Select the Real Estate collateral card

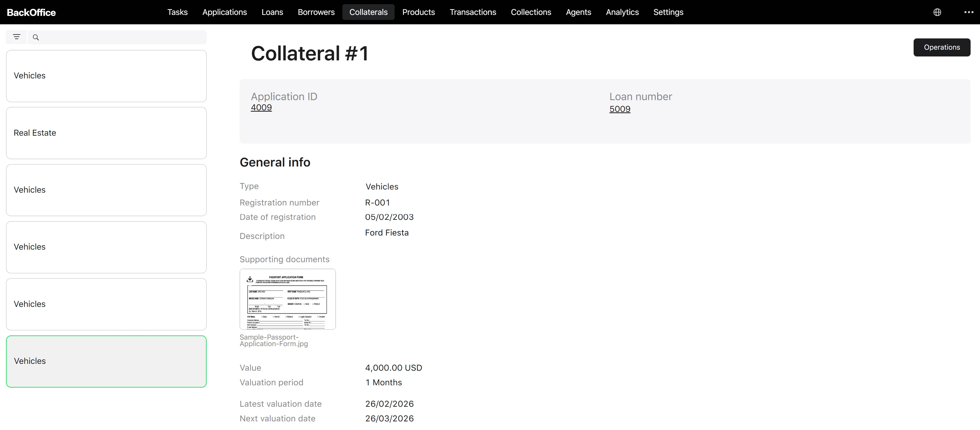[x=106, y=133]
